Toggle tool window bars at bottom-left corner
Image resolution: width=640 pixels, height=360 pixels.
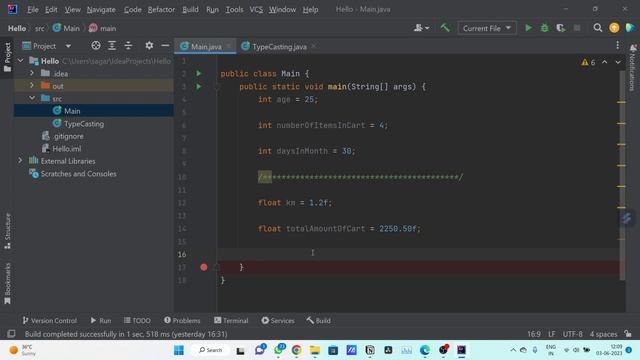point(11,334)
